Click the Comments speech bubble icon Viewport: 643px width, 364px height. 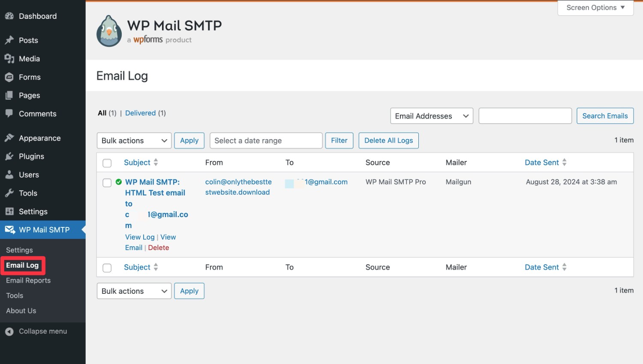[x=9, y=113]
